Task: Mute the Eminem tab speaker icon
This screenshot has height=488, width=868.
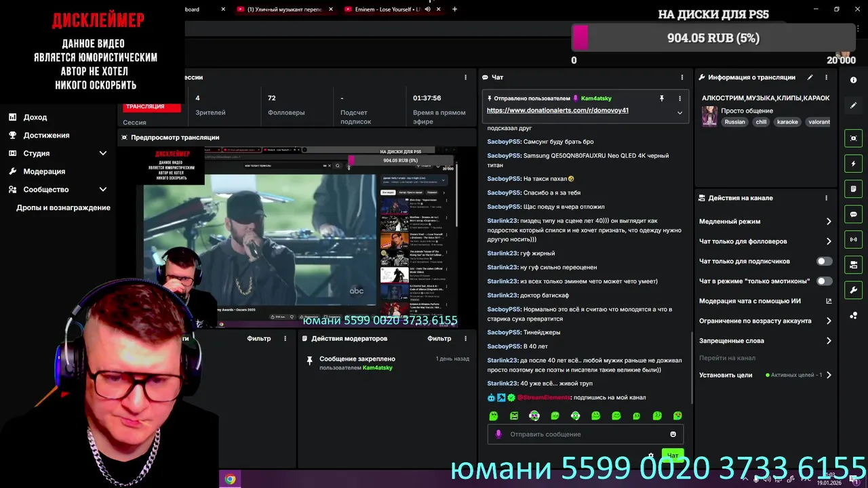Action: [x=428, y=9]
